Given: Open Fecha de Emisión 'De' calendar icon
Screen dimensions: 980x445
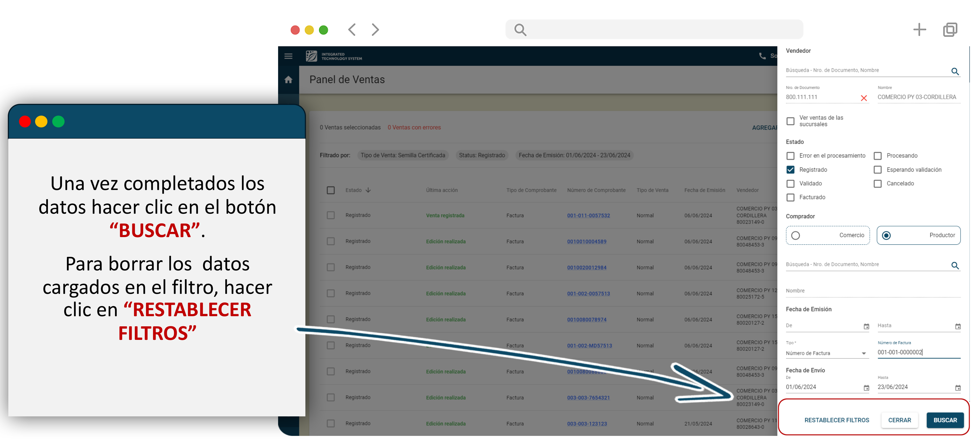Looking at the screenshot, I should 866,326.
